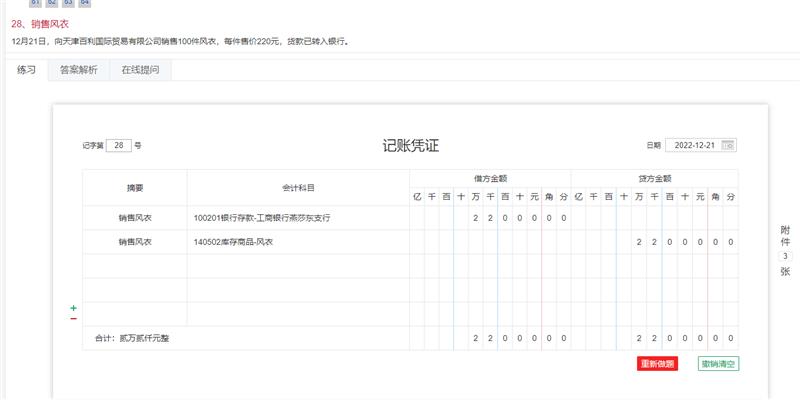800x400 pixels.
Task: Jump to question number 61
Action: point(35,3)
